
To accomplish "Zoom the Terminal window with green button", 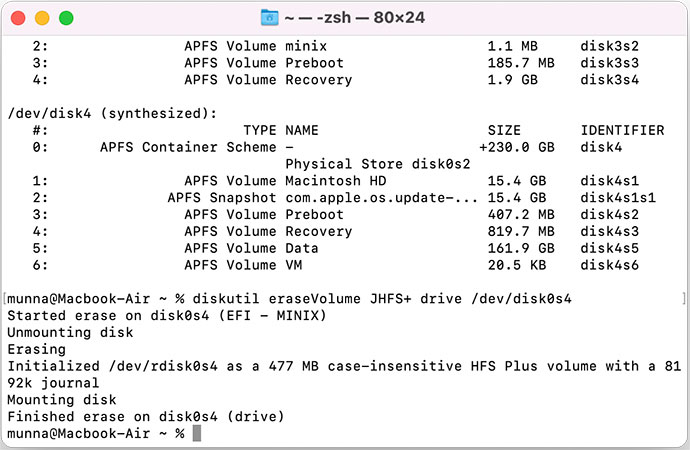I will [x=66, y=18].
